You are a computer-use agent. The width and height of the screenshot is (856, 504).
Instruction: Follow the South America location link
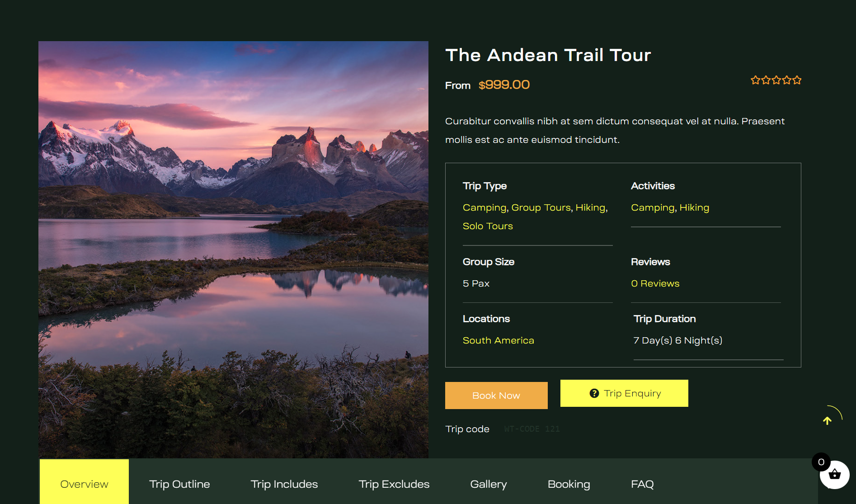click(x=498, y=340)
